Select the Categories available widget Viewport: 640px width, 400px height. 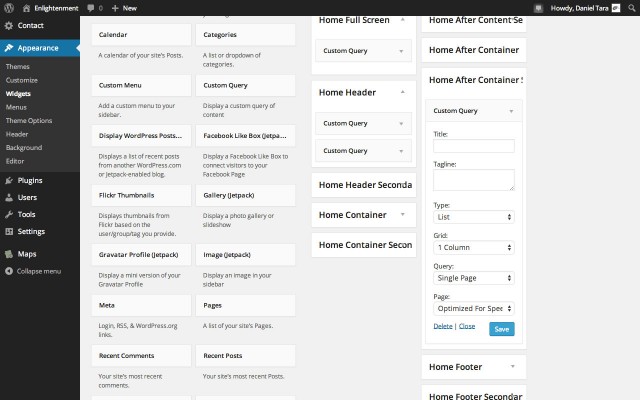tap(245, 35)
